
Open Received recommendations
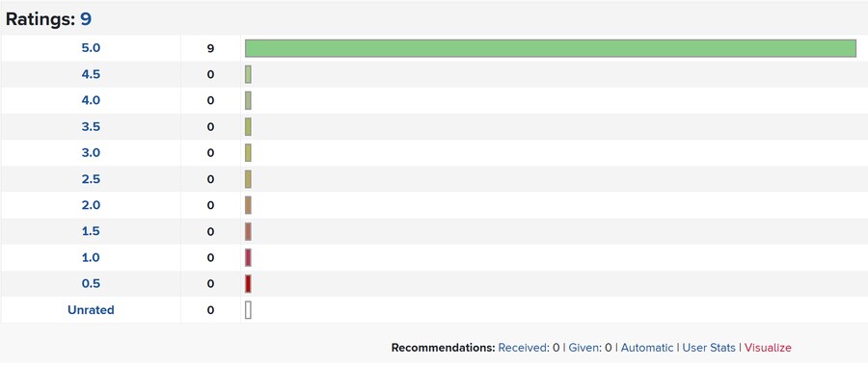click(523, 348)
